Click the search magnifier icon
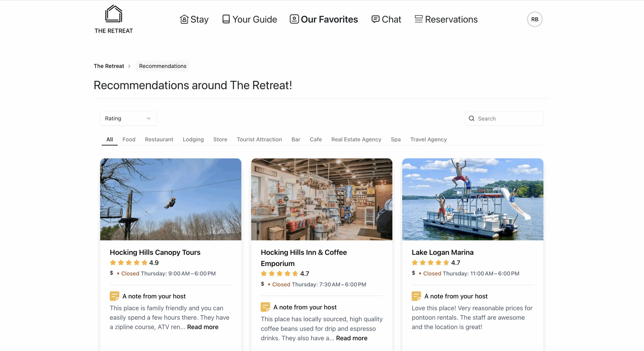Screen dimensions: 644x351 [471, 118]
